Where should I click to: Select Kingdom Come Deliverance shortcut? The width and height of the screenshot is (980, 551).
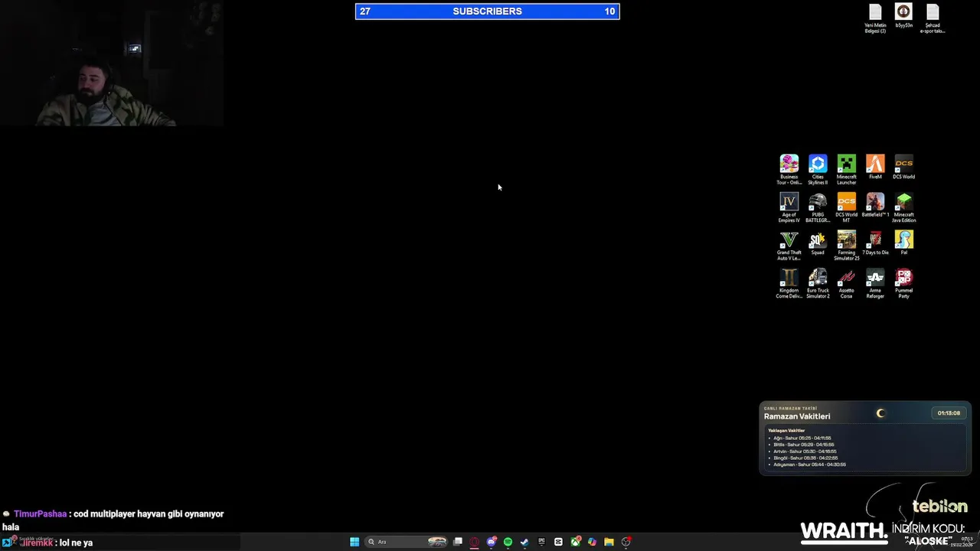coord(789,283)
